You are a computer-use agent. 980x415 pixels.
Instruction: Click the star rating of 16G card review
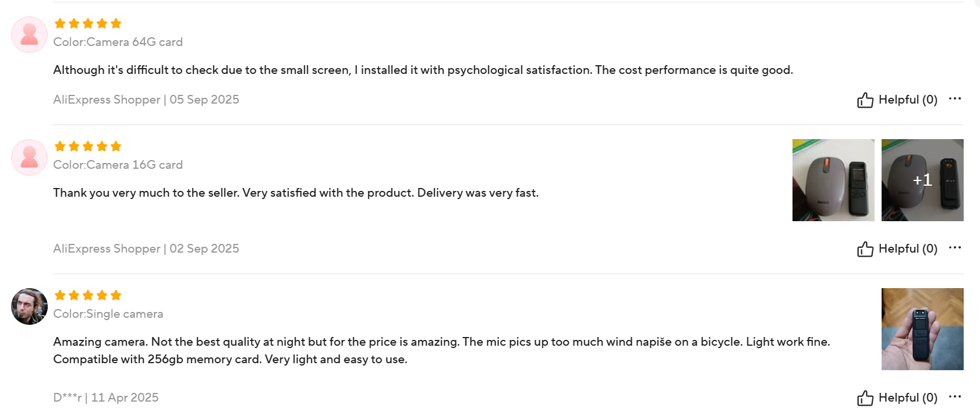click(x=87, y=146)
